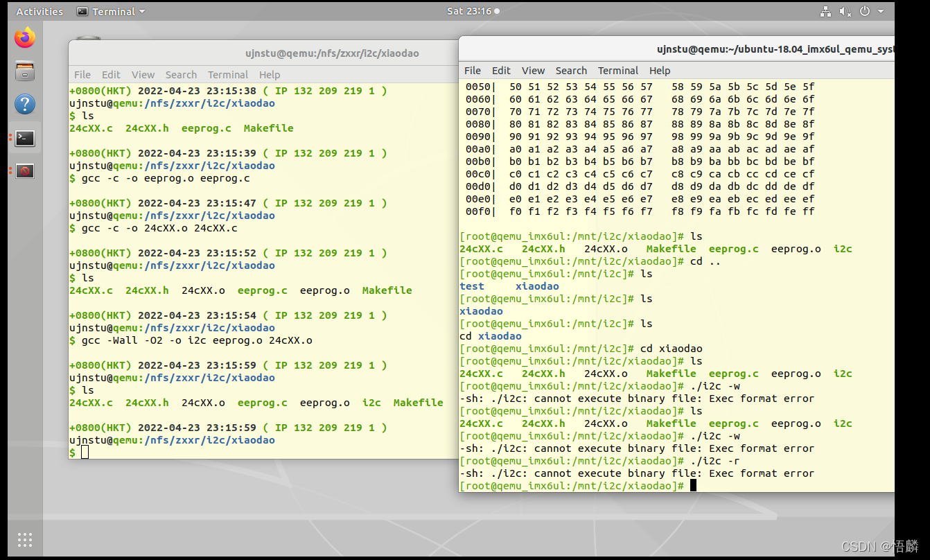This screenshot has height=560, width=930.
Task: Open Edit menu in right qemu terminal
Action: point(501,71)
